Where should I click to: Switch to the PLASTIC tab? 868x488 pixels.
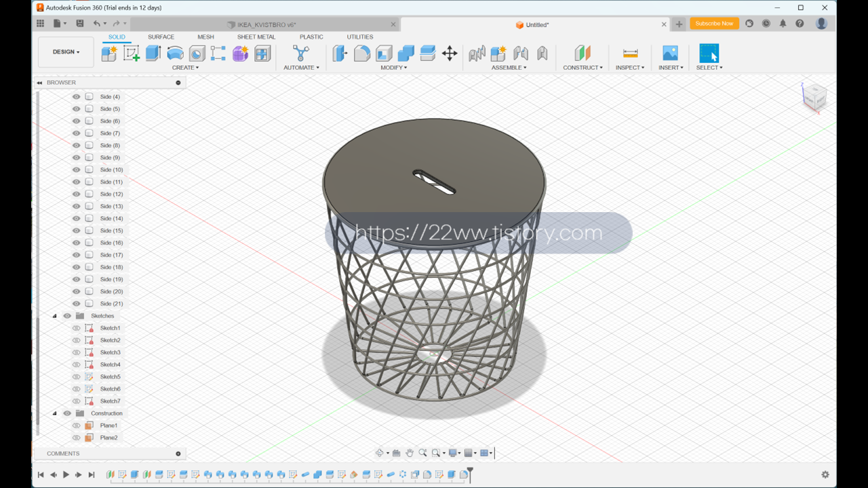(x=311, y=37)
